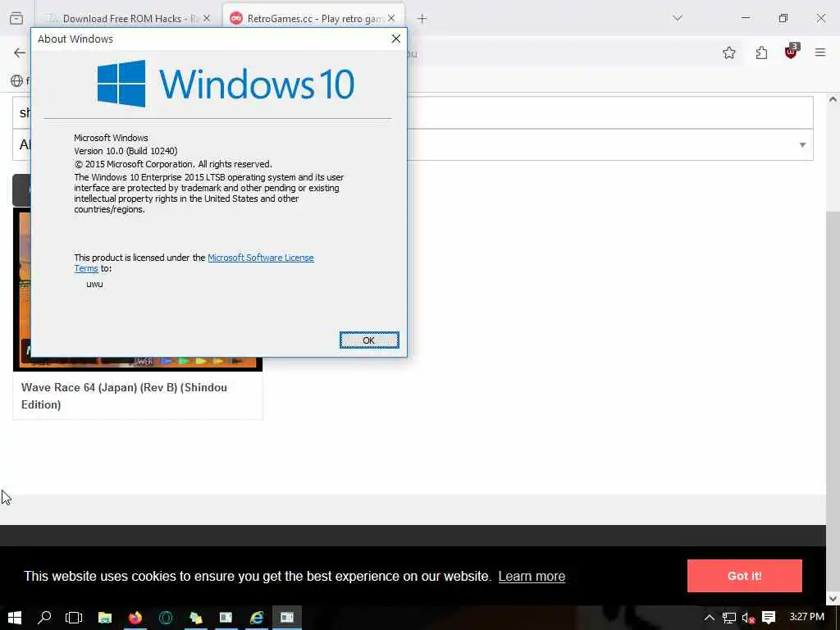Viewport: 840px width, 630px height.
Task: Open the browser hamburger menu
Action: [820, 52]
